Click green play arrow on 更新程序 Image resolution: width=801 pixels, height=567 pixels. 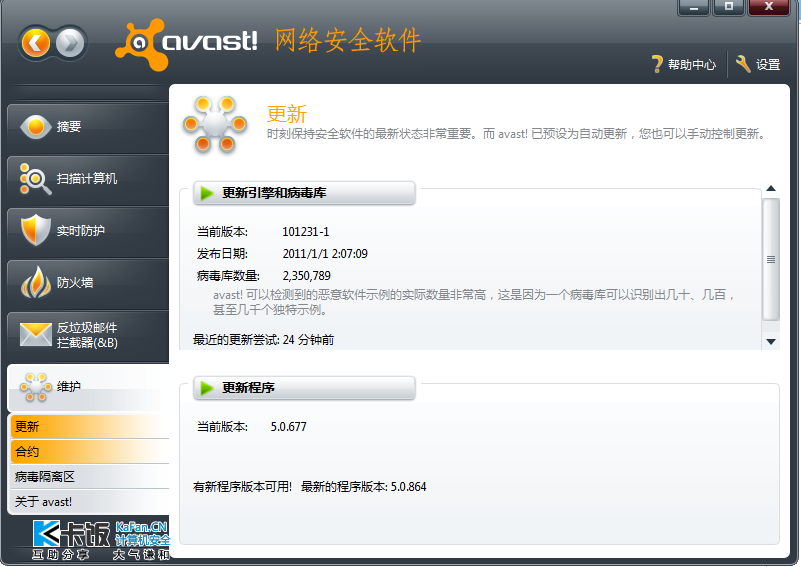[207, 388]
